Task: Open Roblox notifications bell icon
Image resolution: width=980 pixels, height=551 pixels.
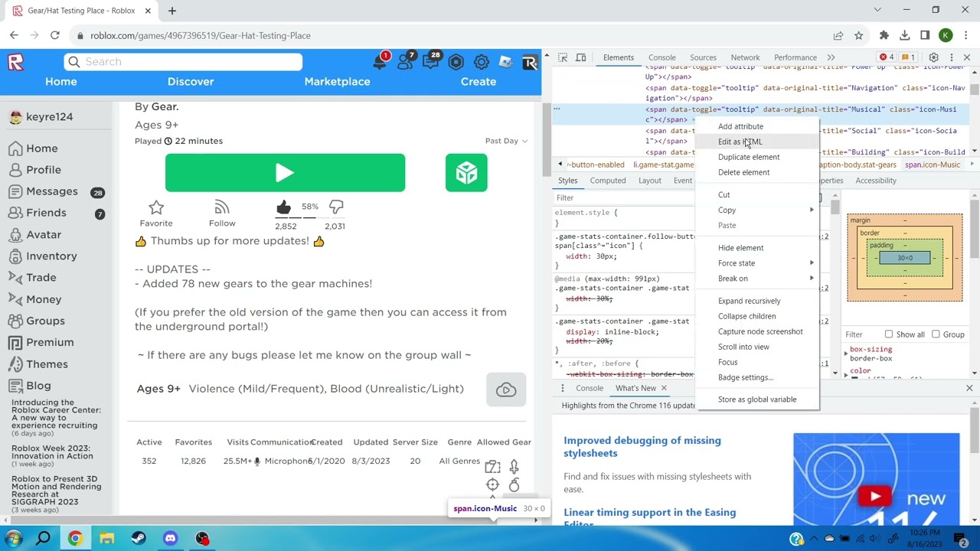Action: click(380, 62)
